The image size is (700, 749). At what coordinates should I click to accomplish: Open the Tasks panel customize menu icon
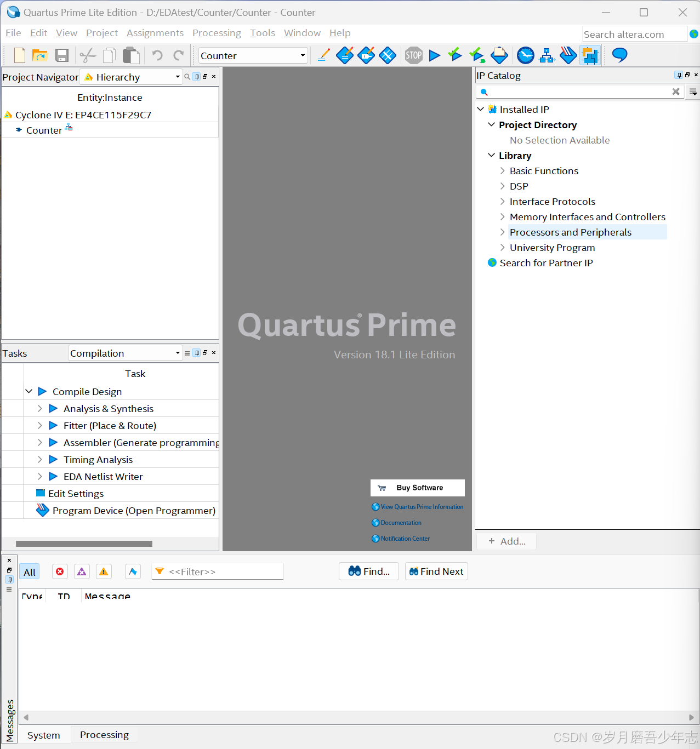(187, 353)
